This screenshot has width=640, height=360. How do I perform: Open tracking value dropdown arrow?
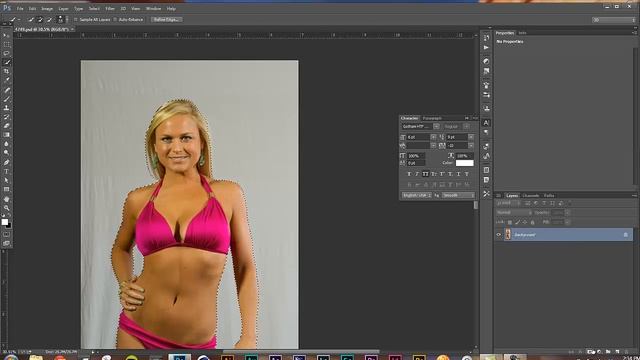pos(471,145)
